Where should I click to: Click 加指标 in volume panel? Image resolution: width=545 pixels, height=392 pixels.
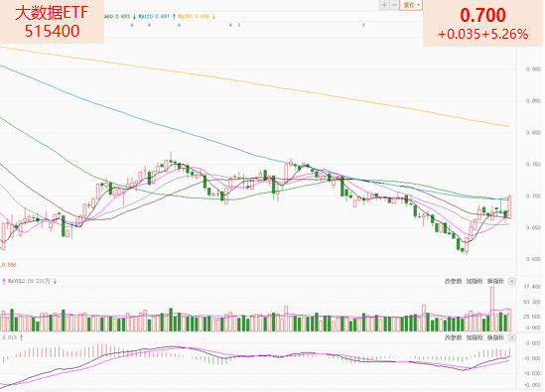click(475, 281)
